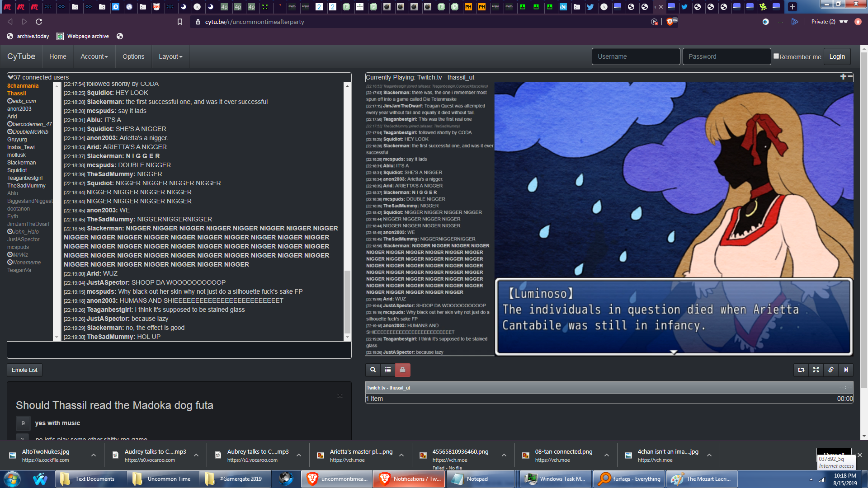Vote to skip current video
This screenshot has height=488, width=868.
pyautogui.click(x=846, y=370)
